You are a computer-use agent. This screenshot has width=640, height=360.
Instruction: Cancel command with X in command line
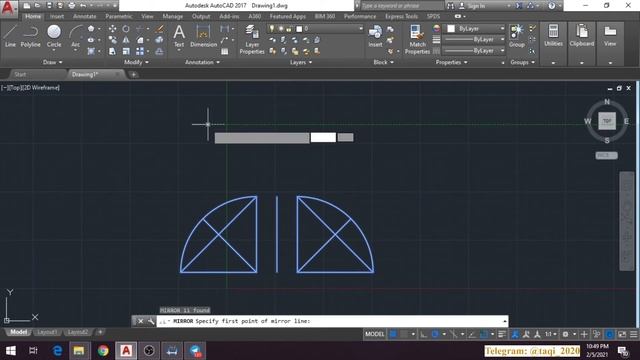pyautogui.click(x=140, y=321)
